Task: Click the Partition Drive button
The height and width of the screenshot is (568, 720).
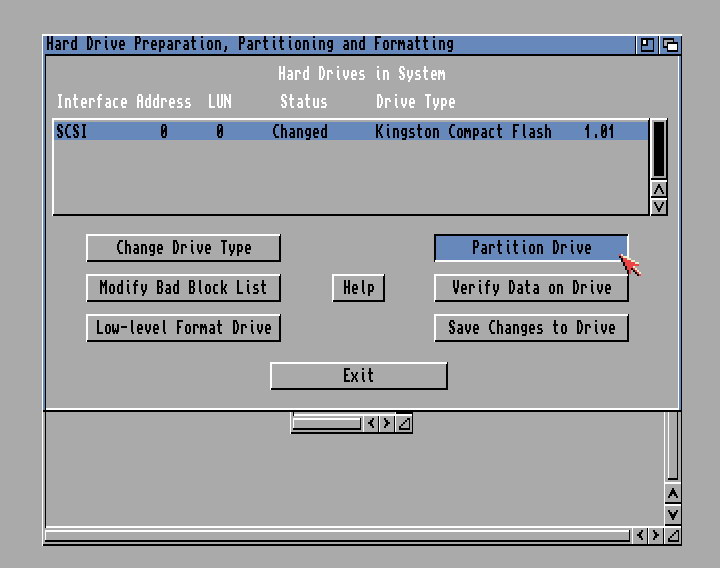Action: 530,248
